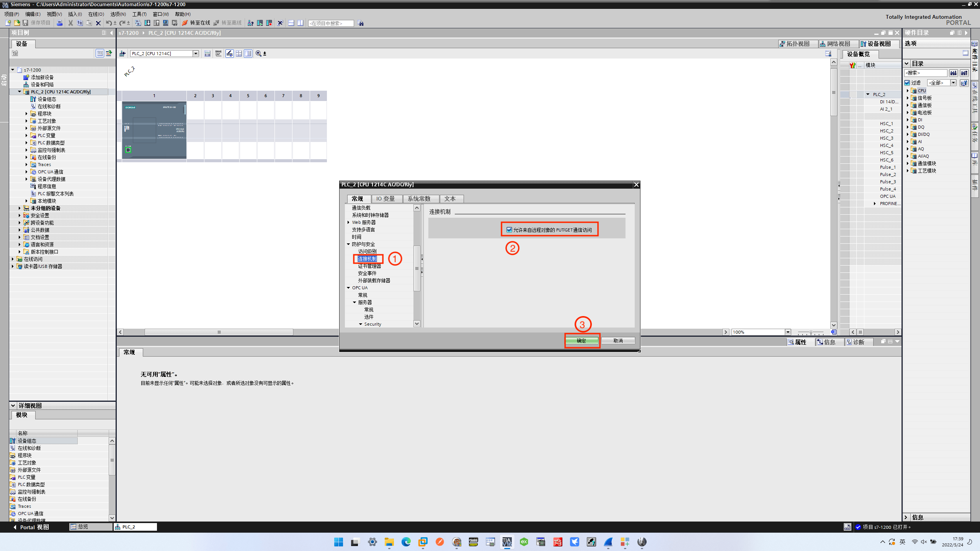Click the Save project toolbar icon

[25, 23]
